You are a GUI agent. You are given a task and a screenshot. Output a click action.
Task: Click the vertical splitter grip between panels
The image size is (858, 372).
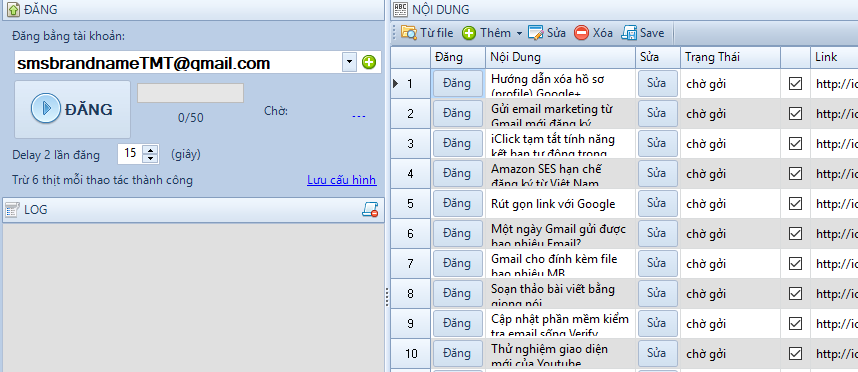tap(387, 297)
